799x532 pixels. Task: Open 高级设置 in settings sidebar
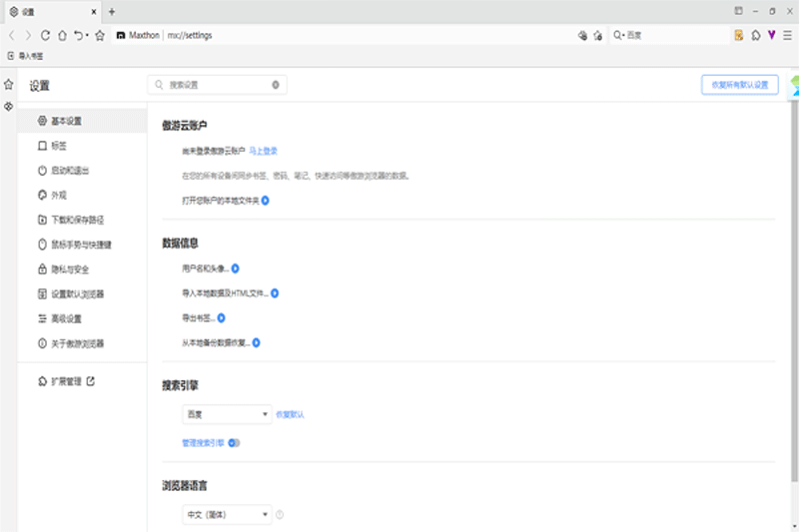coord(66,319)
